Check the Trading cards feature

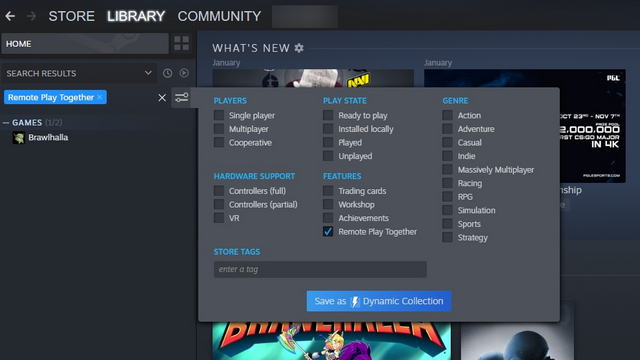(x=328, y=191)
